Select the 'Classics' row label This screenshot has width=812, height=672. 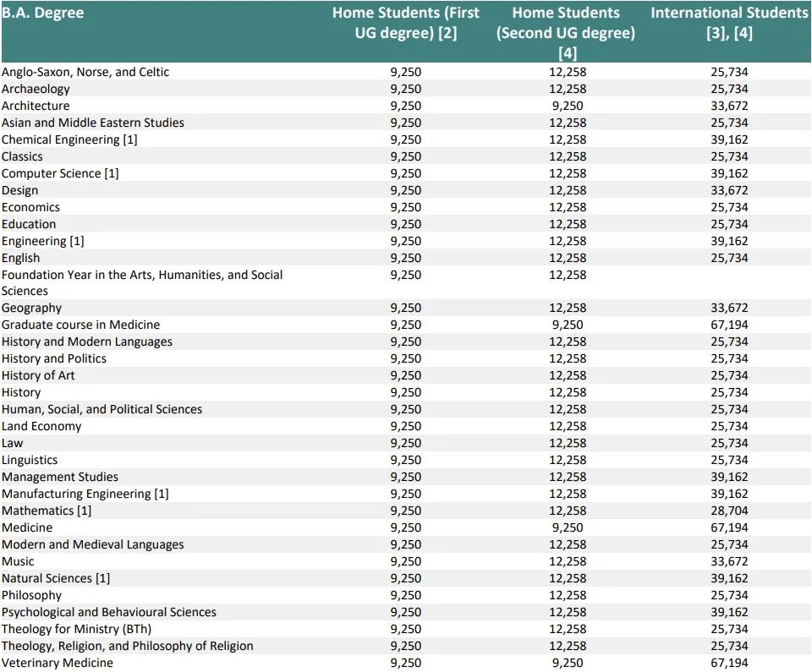[22, 156]
